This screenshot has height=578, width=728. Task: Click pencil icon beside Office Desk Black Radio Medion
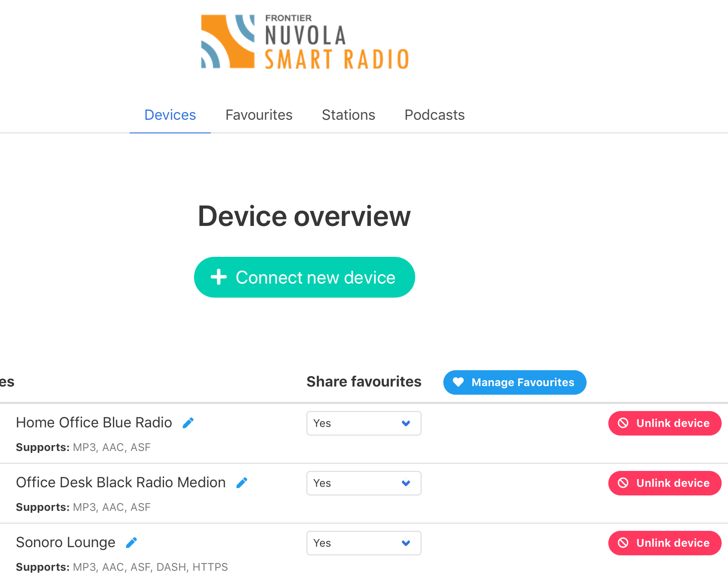[x=242, y=483]
